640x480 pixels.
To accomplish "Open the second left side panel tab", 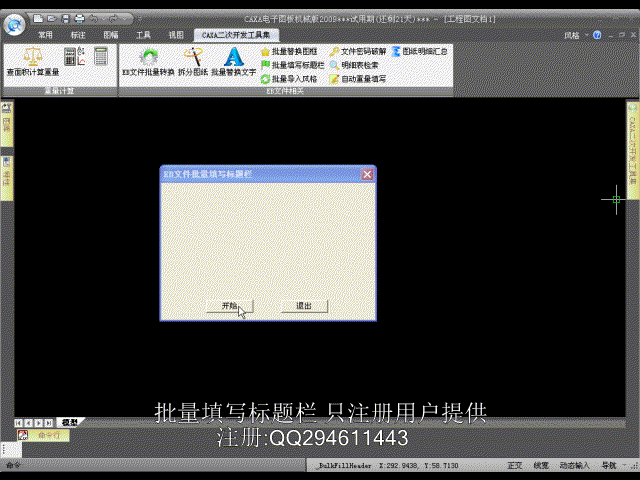I will point(7,178).
